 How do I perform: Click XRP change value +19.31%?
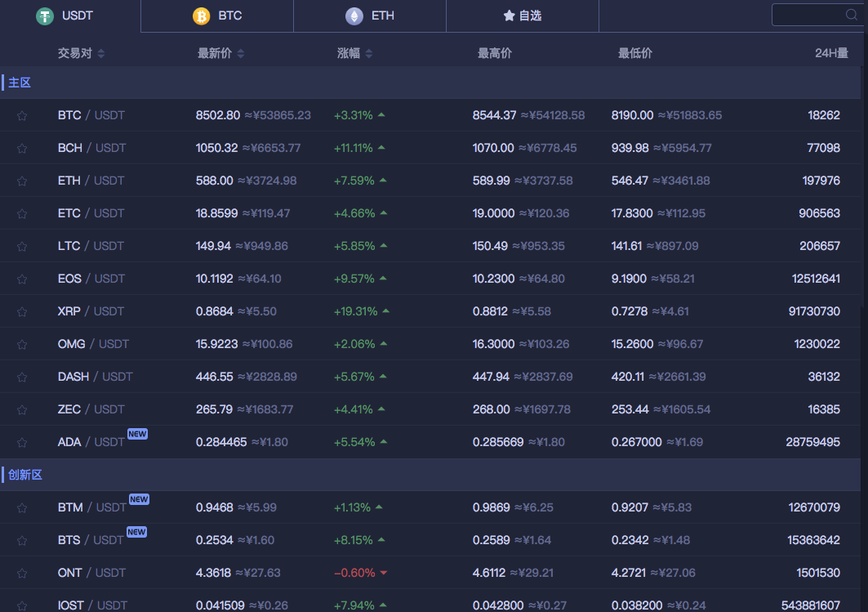coord(355,311)
